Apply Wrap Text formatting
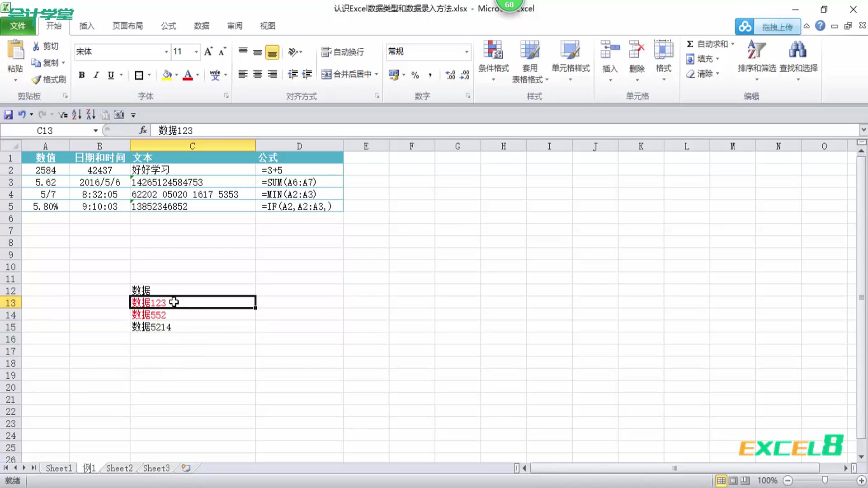 [343, 52]
